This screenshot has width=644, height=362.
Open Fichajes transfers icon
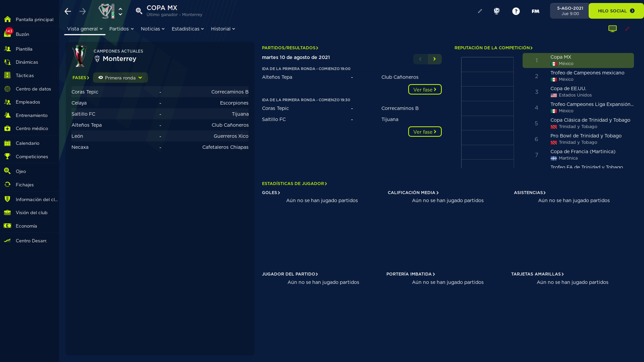tap(7, 185)
